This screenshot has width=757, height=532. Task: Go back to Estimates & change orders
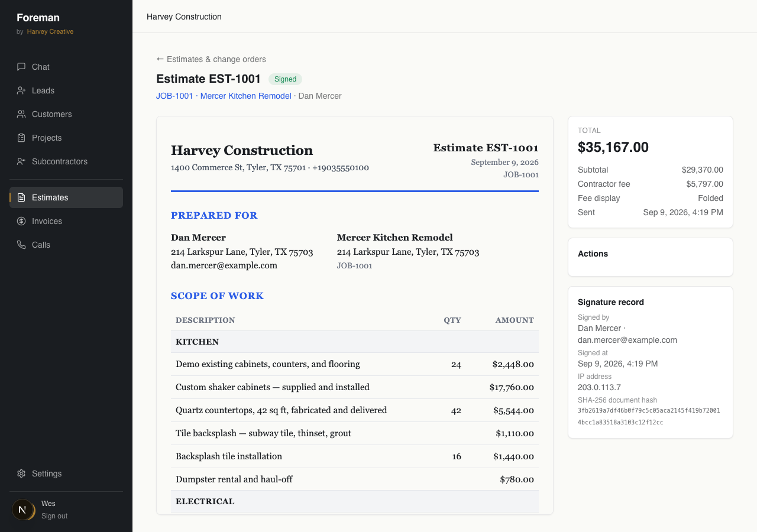pyautogui.click(x=211, y=59)
